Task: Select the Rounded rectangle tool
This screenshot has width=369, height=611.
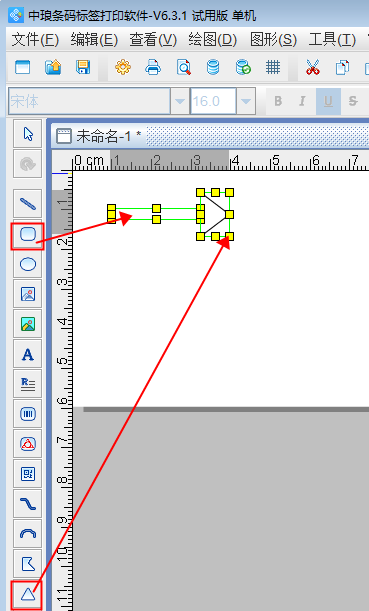Action: [28, 234]
